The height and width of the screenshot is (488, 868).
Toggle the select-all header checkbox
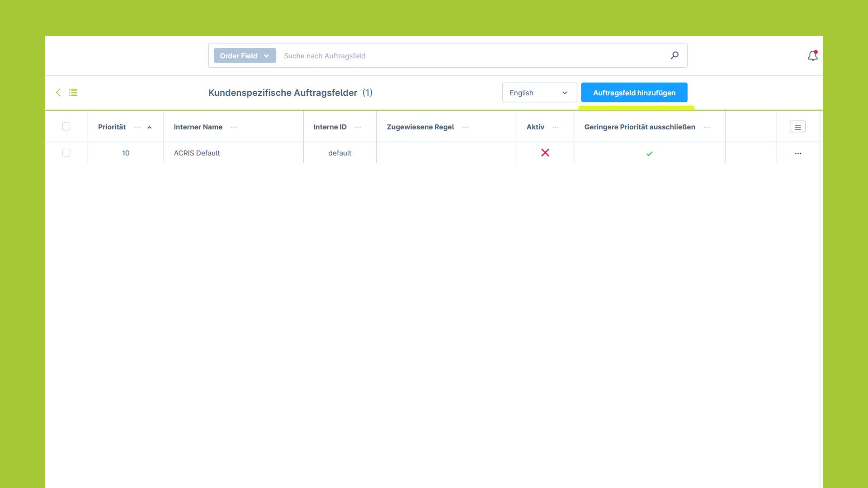tap(66, 127)
